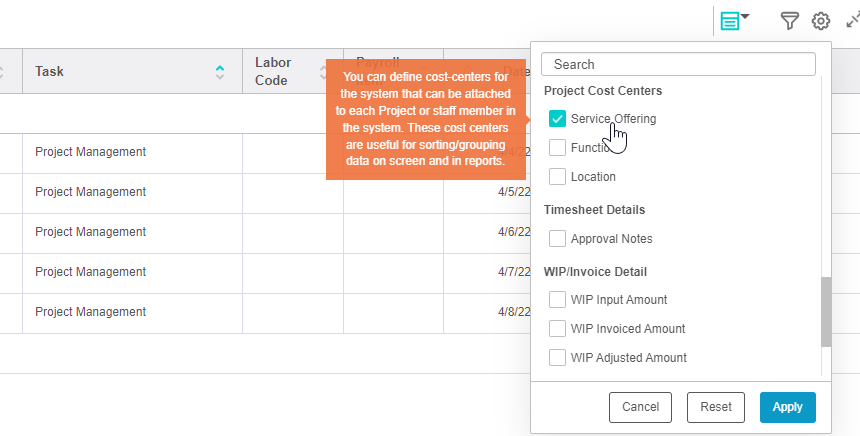860x436 pixels.
Task: Sort by the Task column arrows
Action: pyautogui.click(x=220, y=72)
